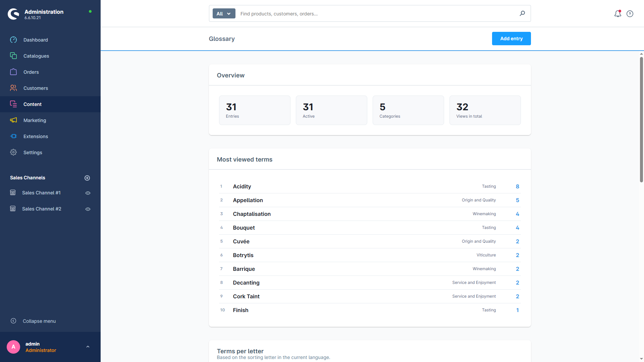Click the search magnifier icon

tap(522, 13)
